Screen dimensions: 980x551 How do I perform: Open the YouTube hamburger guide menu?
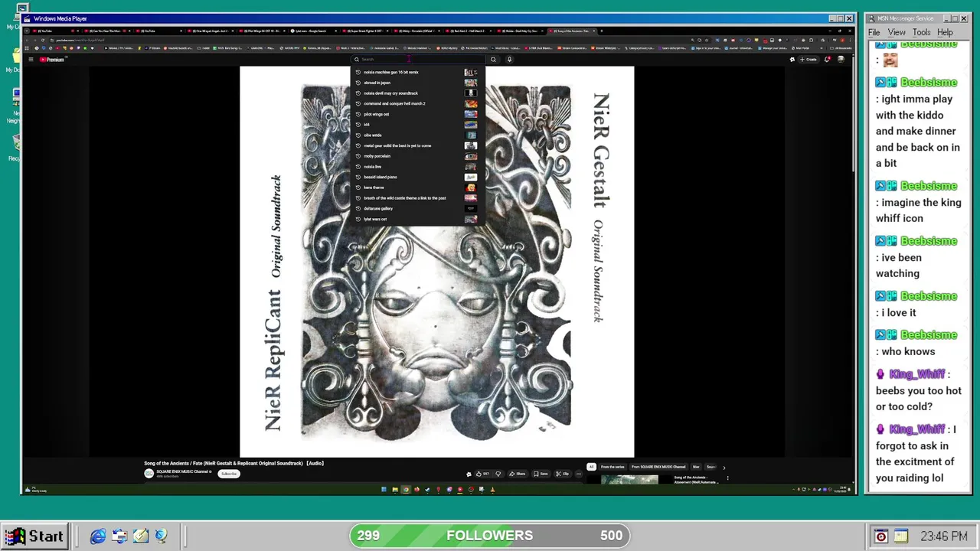pos(31,59)
